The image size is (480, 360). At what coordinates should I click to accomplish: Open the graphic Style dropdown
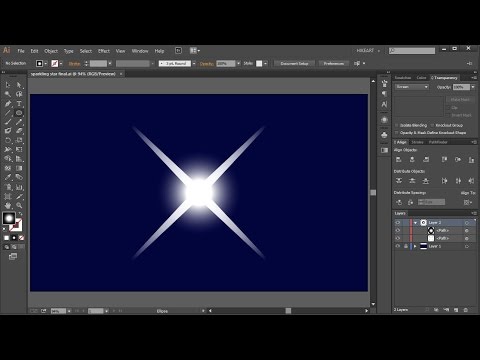[265, 63]
